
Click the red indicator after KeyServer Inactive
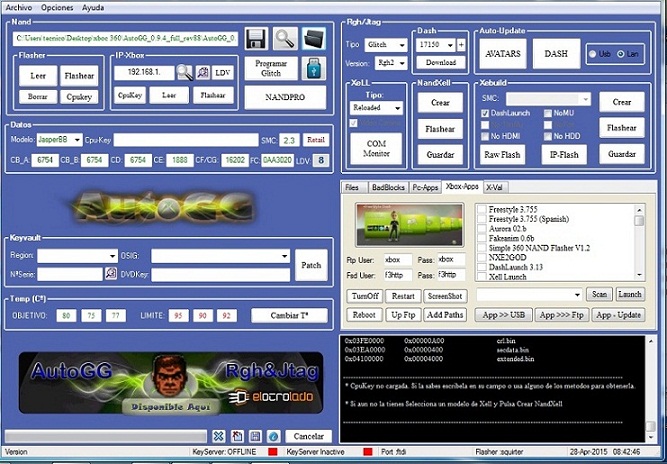tap(368, 452)
